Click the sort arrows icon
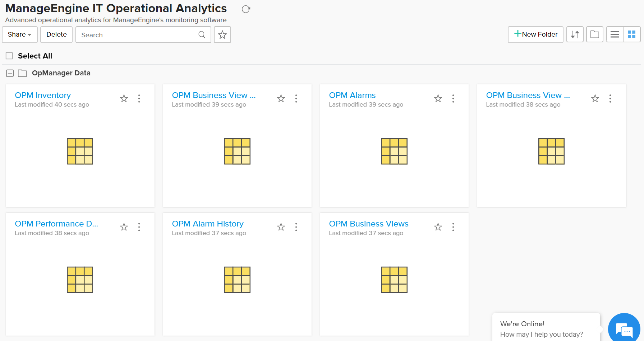The width and height of the screenshot is (644, 341). (575, 34)
